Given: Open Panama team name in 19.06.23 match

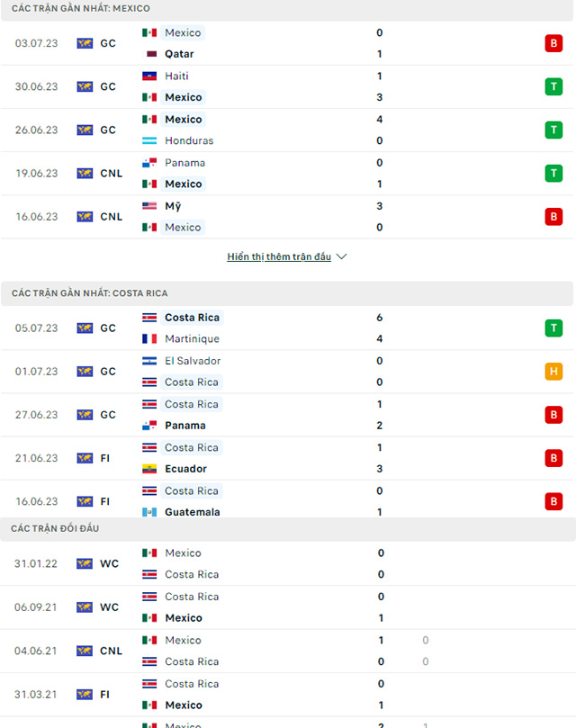Looking at the screenshot, I should click(x=184, y=163).
